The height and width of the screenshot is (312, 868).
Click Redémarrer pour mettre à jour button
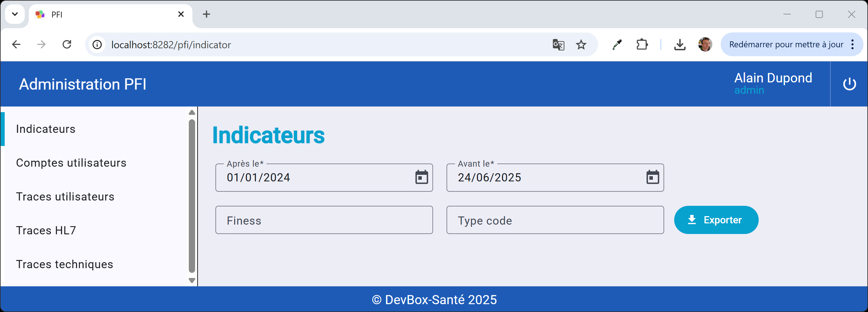786,44
